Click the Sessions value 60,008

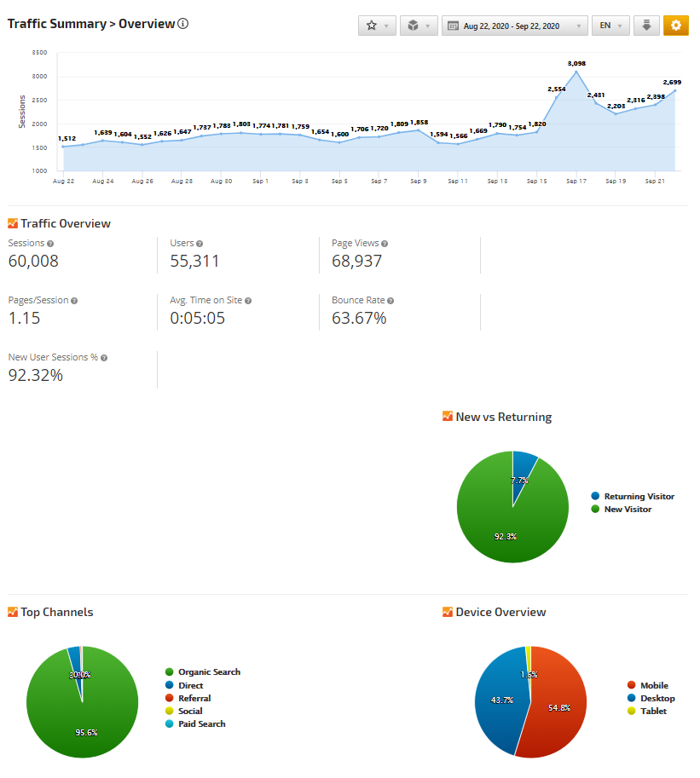(x=33, y=261)
